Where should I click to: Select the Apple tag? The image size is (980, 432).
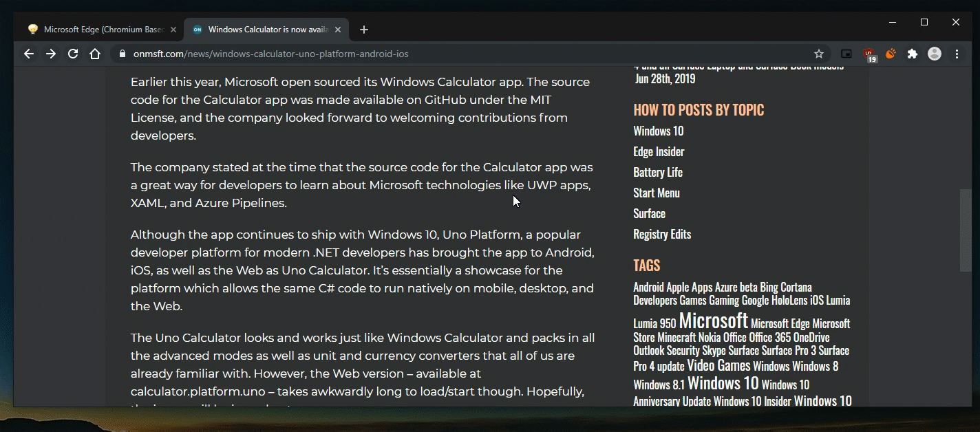[677, 287]
